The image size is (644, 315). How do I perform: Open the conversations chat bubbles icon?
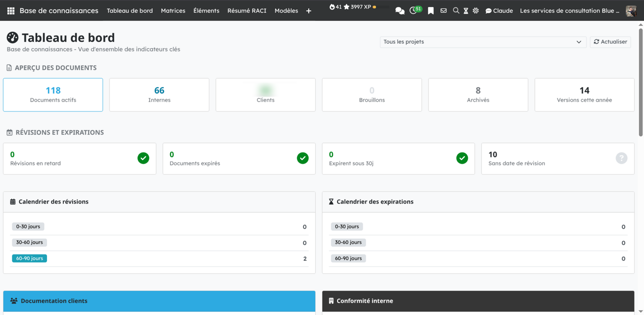pos(399,11)
